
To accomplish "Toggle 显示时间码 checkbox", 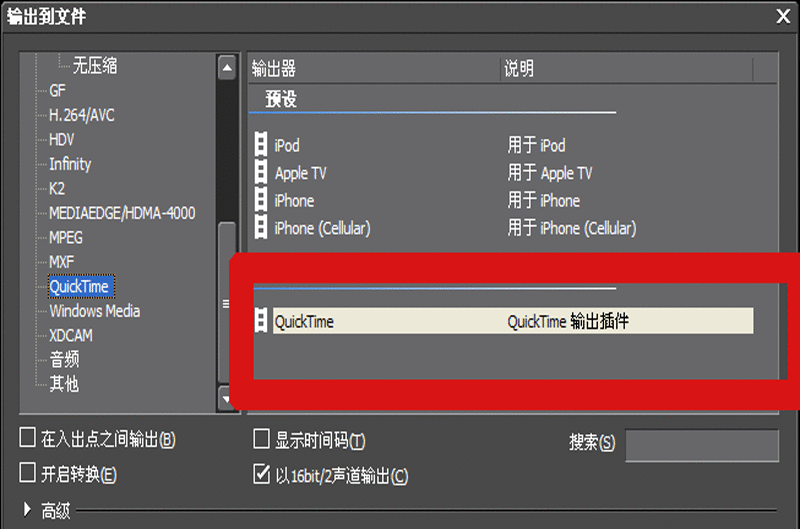I will pos(261,439).
